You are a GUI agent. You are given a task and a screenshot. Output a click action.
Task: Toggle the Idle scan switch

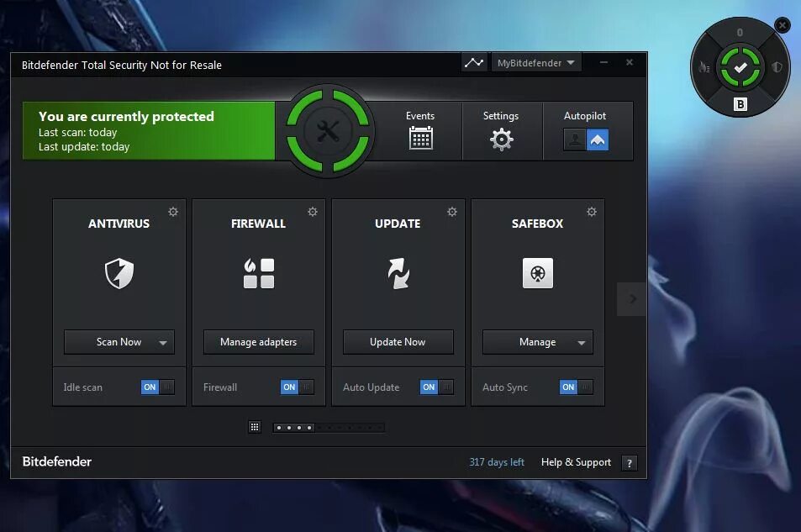(x=157, y=387)
